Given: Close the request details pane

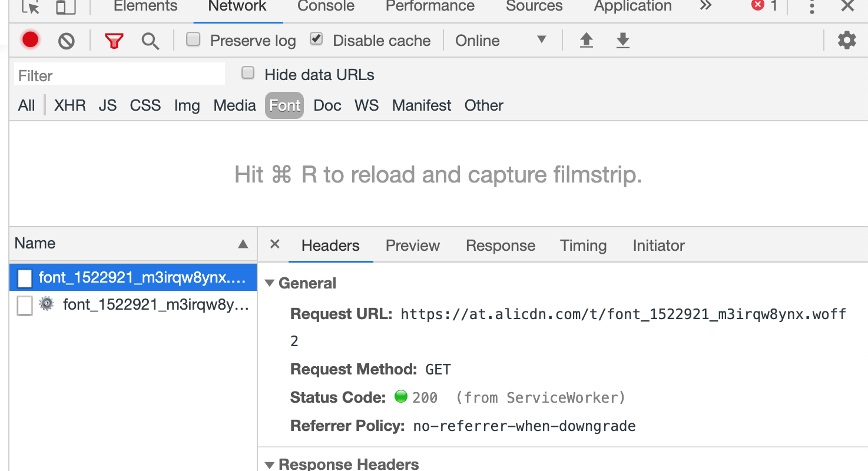Looking at the screenshot, I should tap(274, 244).
